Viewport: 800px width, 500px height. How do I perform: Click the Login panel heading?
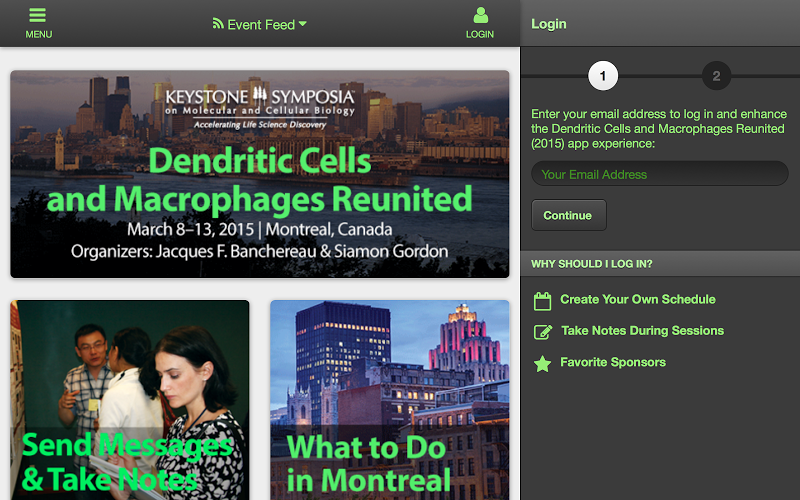tap(549, 24)
